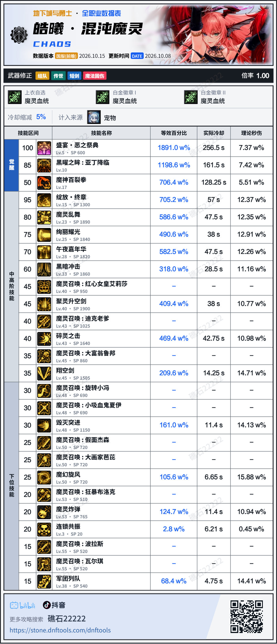Select the 组队 weapon modifier tag
This screenshot has height=644, width=277.
pos(42,76)
